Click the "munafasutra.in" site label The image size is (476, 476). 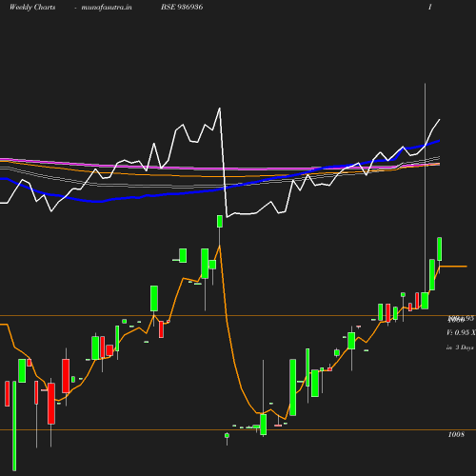(107, 7)
